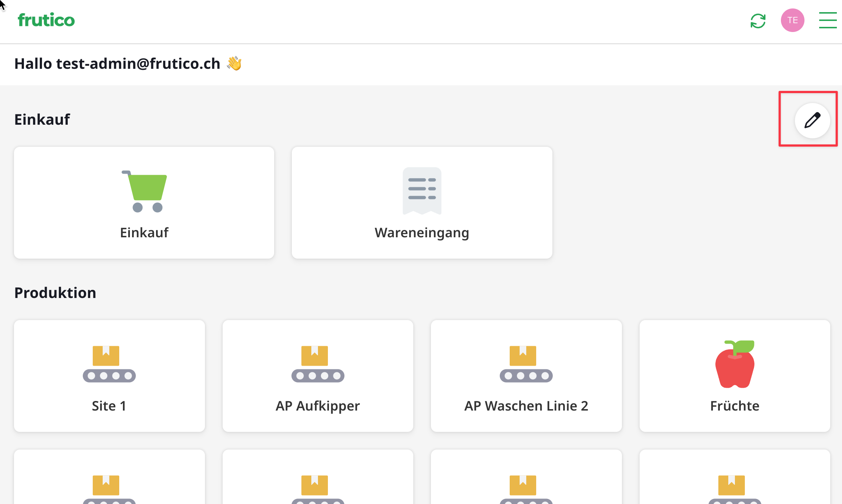Click the Site 1 conveyor icon
This screenshot has width=842, height=504.
coord(109,364)
